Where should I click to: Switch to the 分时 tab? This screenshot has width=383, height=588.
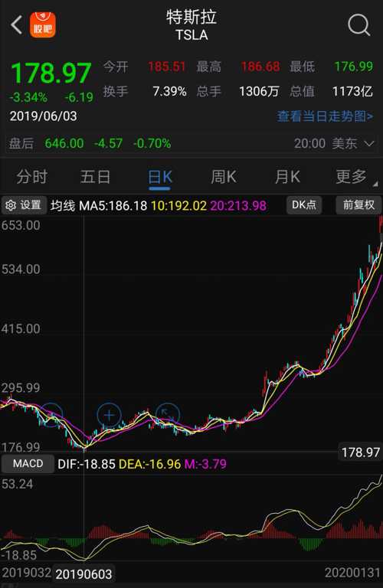[x=32, y=177]
